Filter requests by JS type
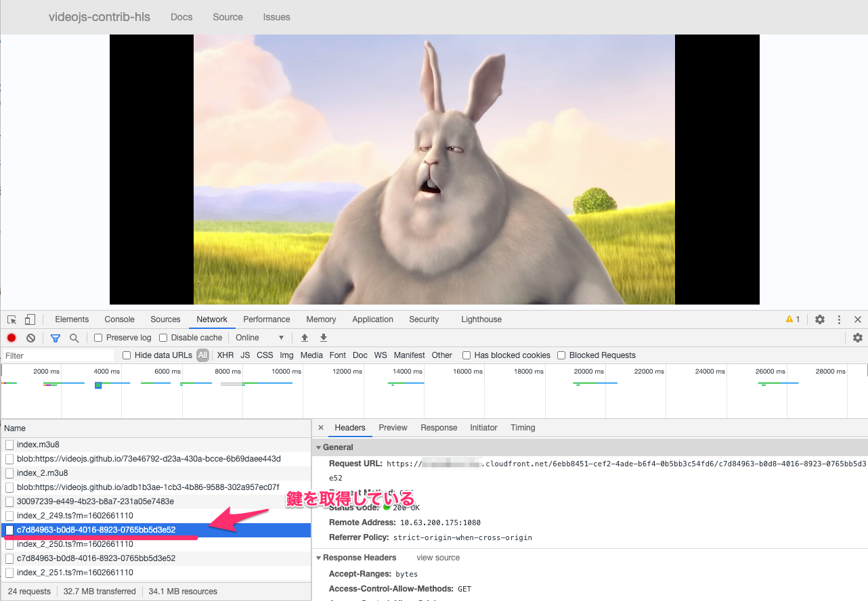This screenshot has width=868, height=601. [245, 355]
